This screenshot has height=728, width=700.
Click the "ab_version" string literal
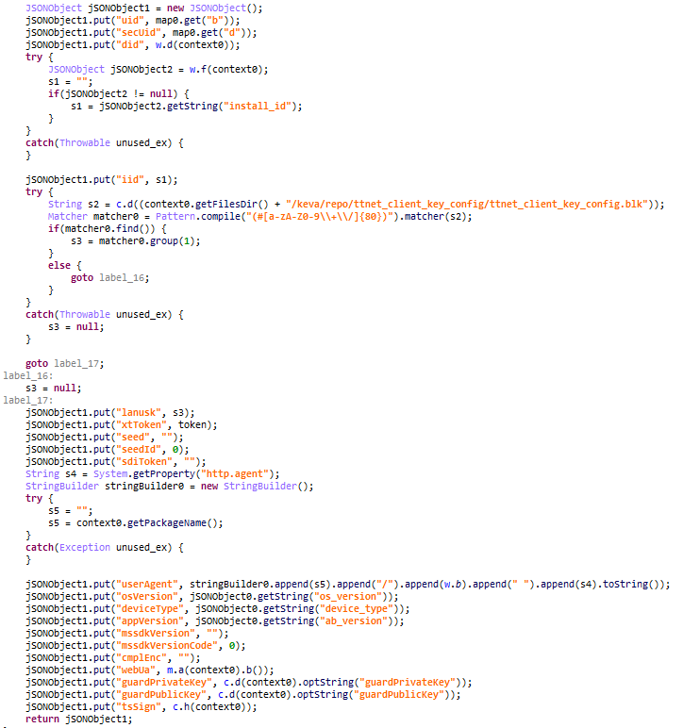point(355,620)
